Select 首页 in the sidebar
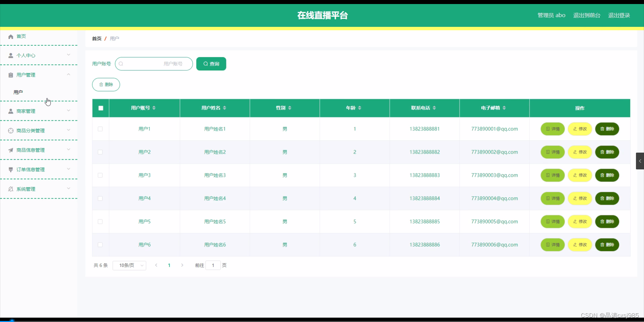This screenshot has height=322, width=644. click(x=21, y=36)
